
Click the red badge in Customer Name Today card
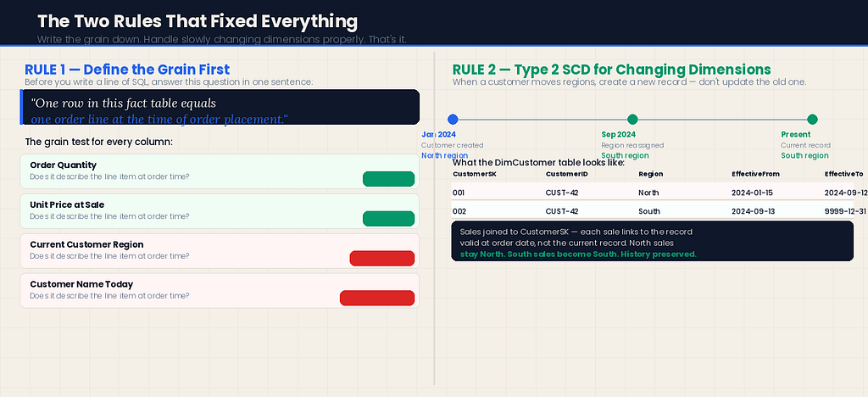pos(377,298)
